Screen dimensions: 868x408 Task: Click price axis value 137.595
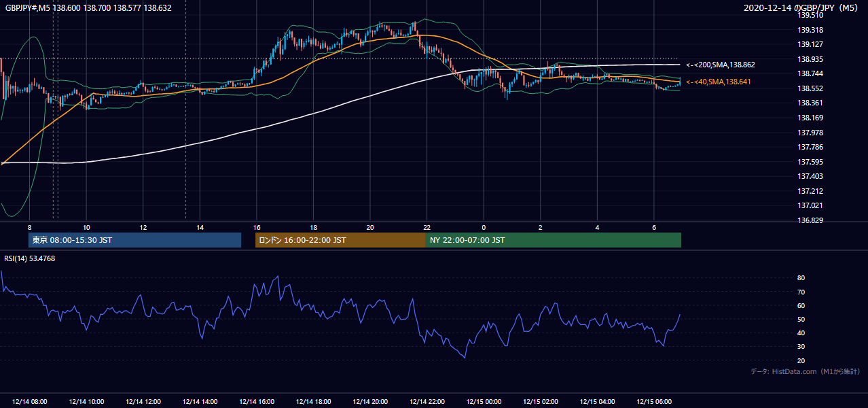click(x=810, y=162)
